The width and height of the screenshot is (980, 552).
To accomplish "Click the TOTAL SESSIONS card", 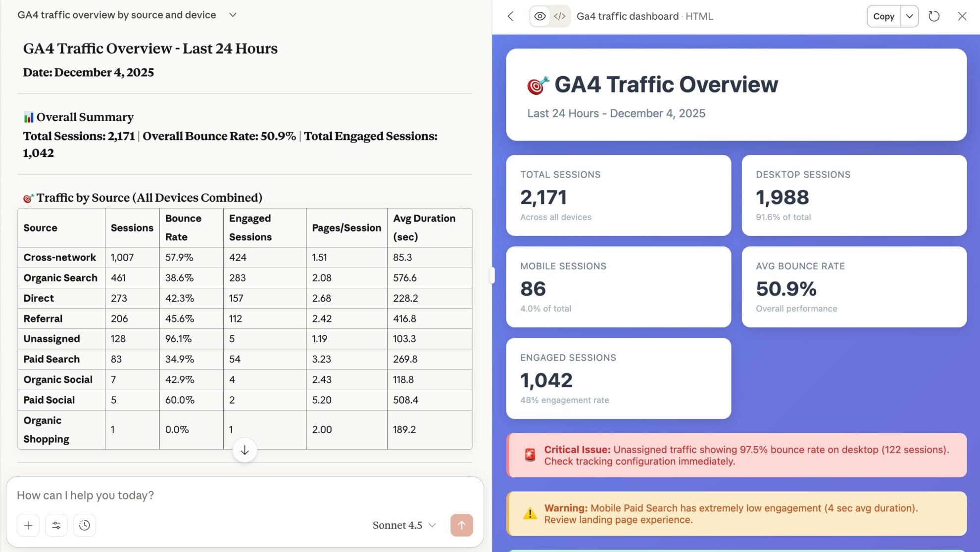I will (618, 195).
